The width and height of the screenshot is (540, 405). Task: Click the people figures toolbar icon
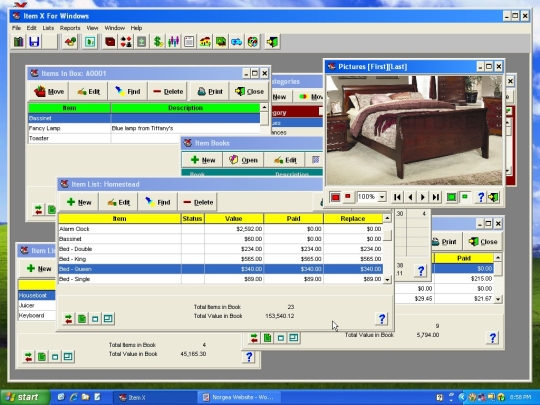point(174,42)
